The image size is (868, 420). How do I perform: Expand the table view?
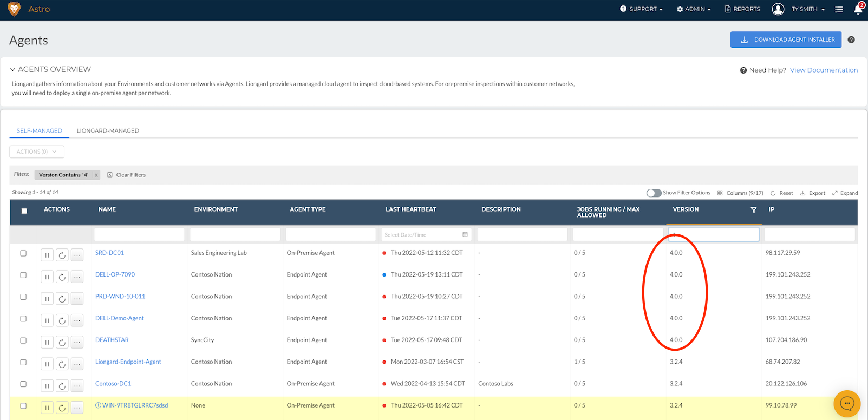click(845, 193)
